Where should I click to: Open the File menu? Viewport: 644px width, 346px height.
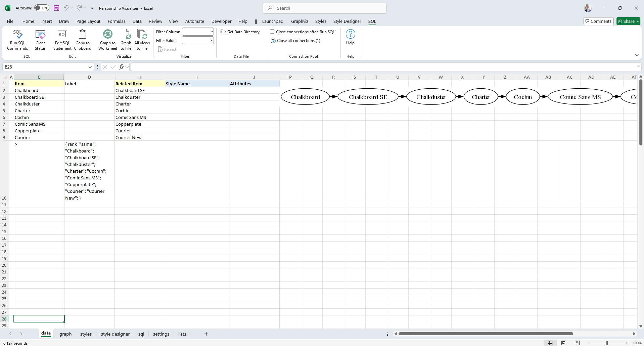point(10,21)
